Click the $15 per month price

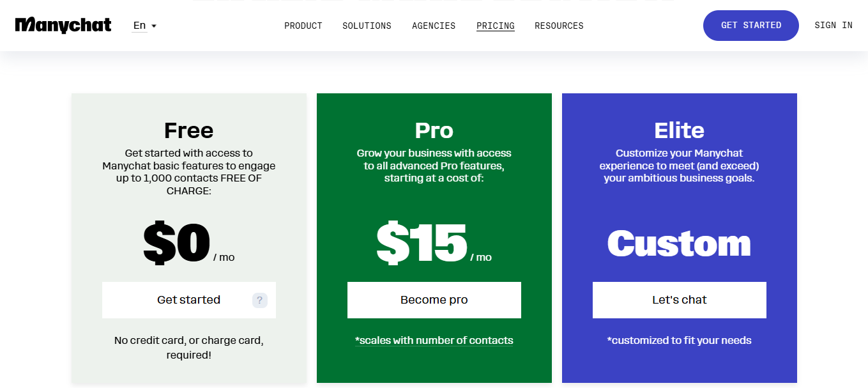tap(423, 244)
